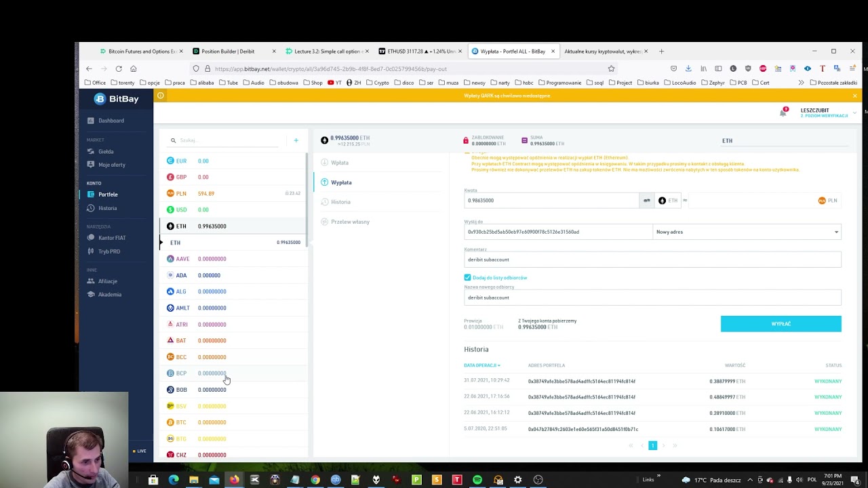This screenshot has width=868, height=488.
Task: Select the CHZ wallet icon
Action: pos(170,455)
